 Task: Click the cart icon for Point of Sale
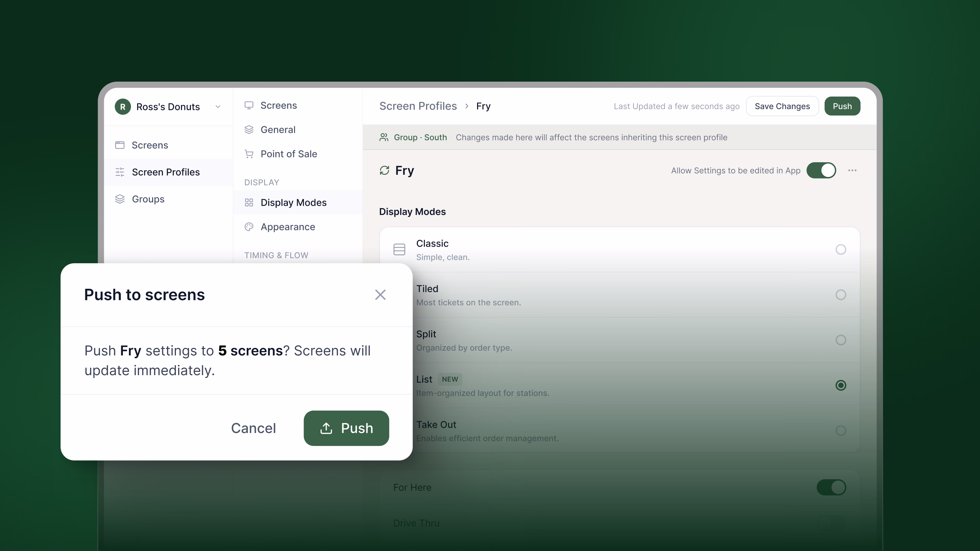pyautogui.click(x=249, y=154)
